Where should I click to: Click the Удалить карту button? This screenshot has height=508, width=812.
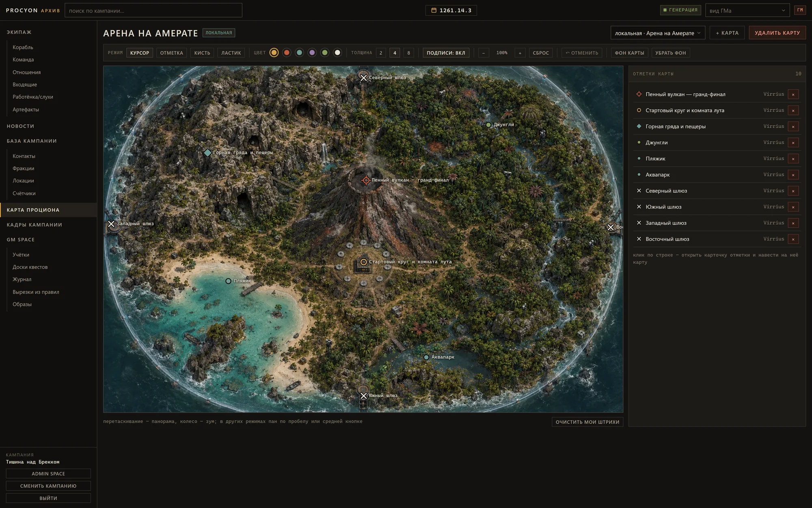[777, 33]
